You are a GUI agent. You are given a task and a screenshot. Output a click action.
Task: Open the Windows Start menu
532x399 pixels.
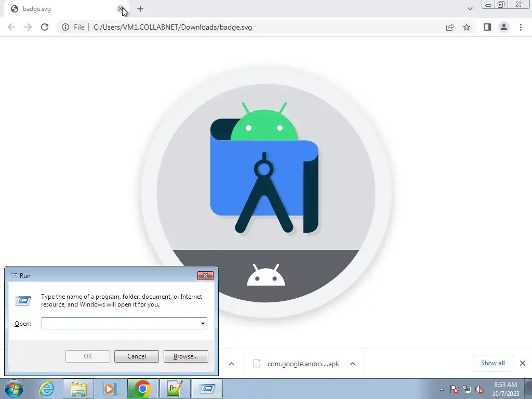[14, 389]
